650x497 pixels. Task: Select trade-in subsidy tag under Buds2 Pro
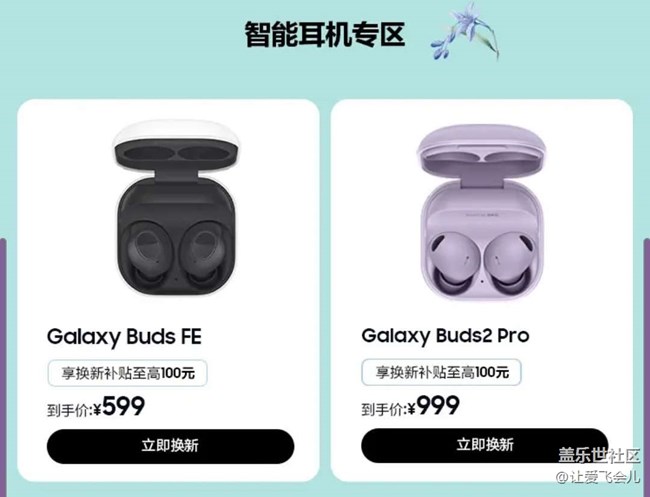441,372
